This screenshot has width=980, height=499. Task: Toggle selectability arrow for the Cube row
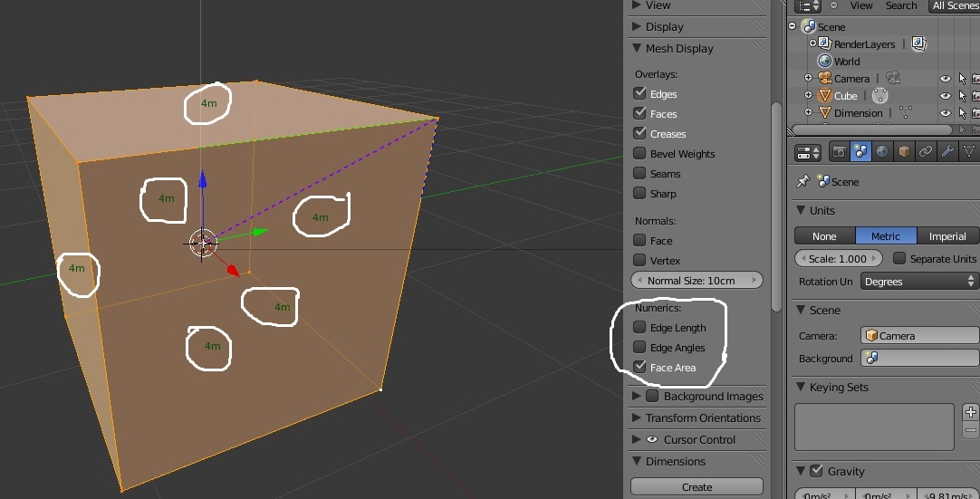(x=962, y=96)
